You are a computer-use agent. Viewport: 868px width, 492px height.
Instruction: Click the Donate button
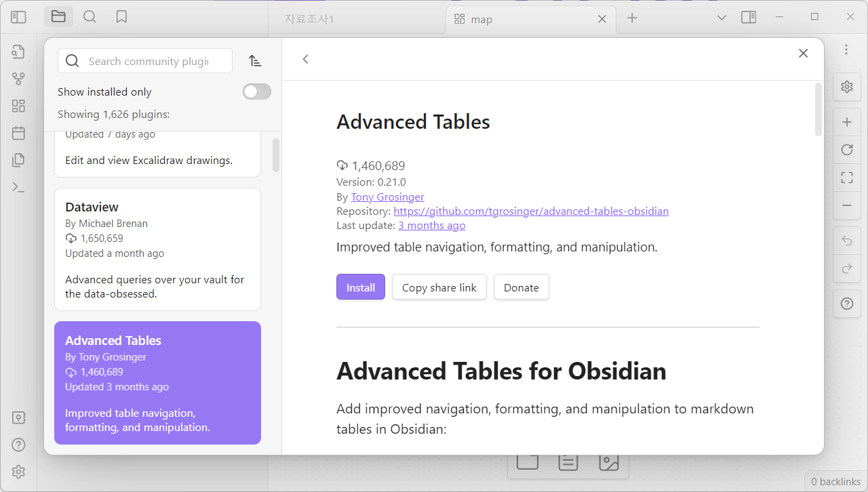(521, 287)
